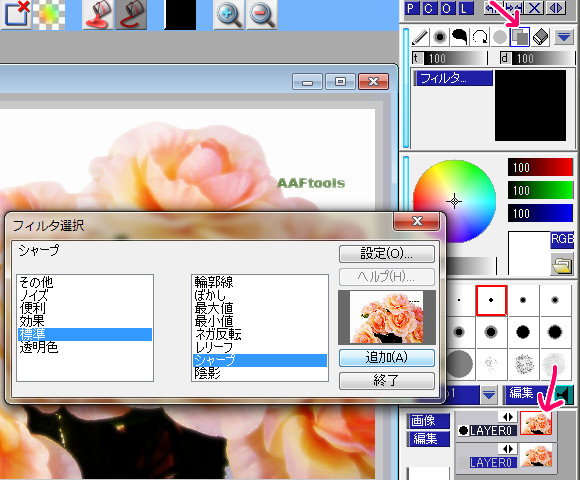
Task: Adjust the d 100 density slider
Action: [x=537, y=58]
